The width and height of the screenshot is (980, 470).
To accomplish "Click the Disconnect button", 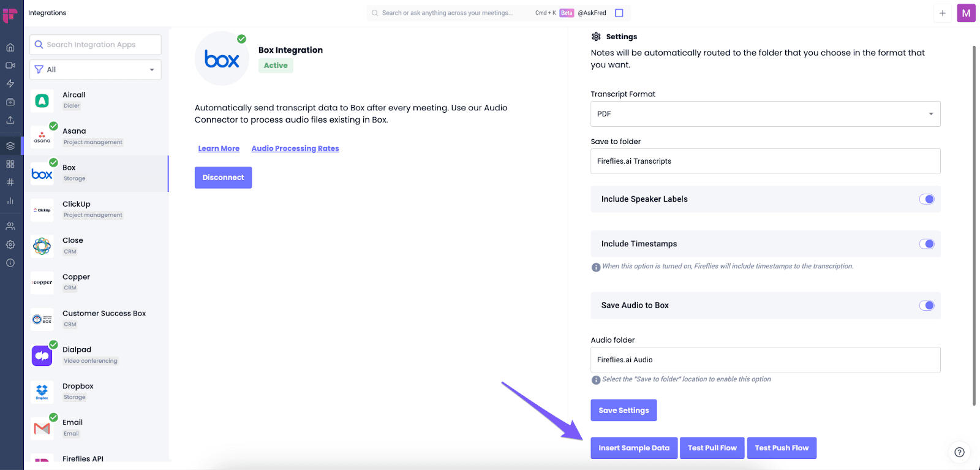I will click(224, 178).
